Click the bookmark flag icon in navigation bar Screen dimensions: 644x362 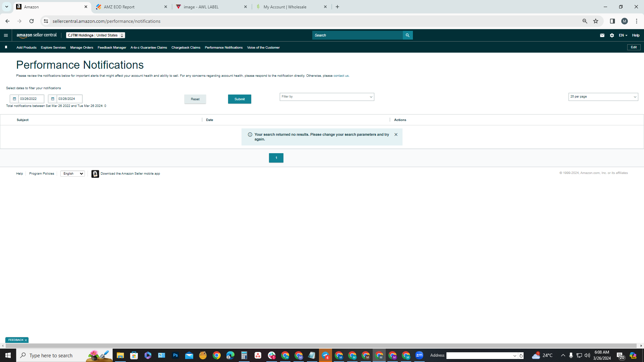coord(6,47)
